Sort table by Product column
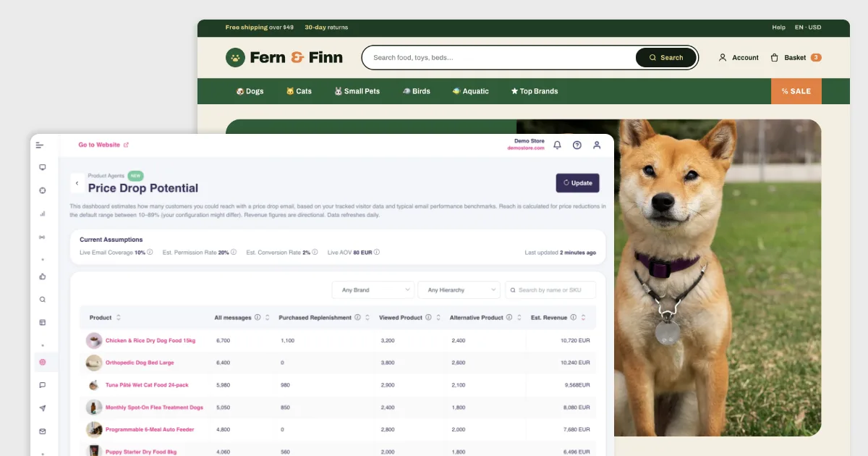This screenshot has height=456, width=868. pos(119,318)
